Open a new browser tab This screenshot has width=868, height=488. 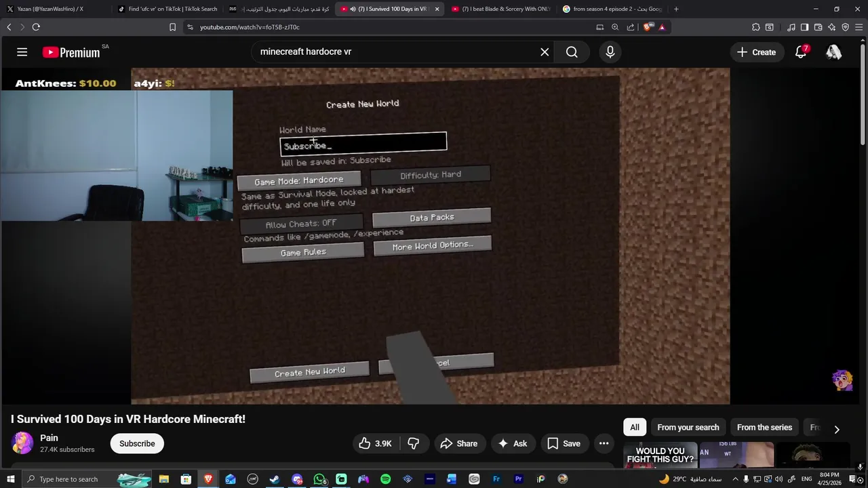click(676, 9)
